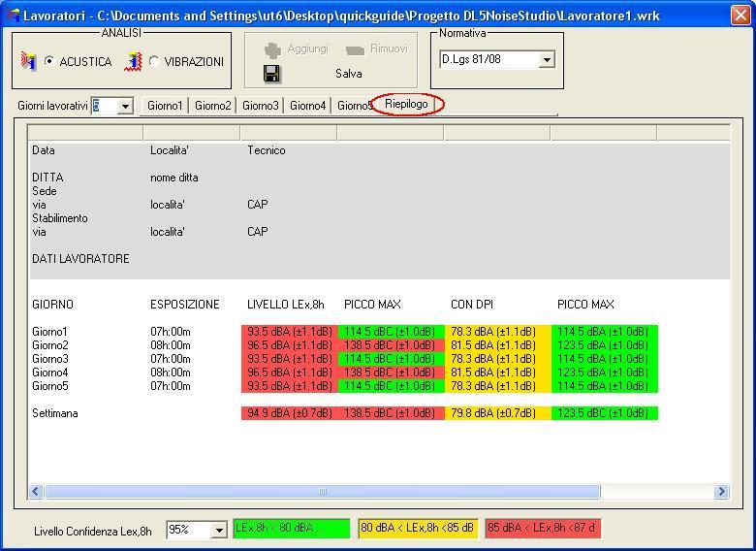Click the ESPOSIZIONE column header
The width and height of the screenshot is (756, 551).
point(185,305)
